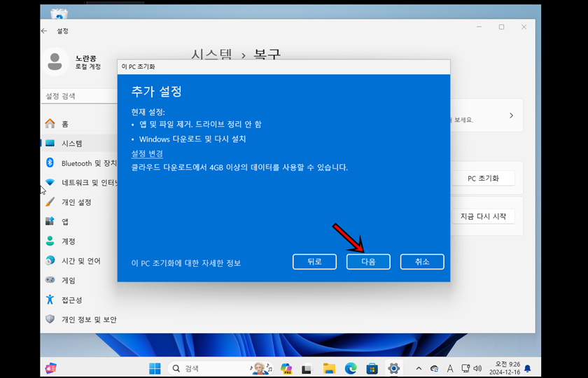Select the Bluetooth icon in sidebar
The image size is (588, 378).
coord(50,162)
